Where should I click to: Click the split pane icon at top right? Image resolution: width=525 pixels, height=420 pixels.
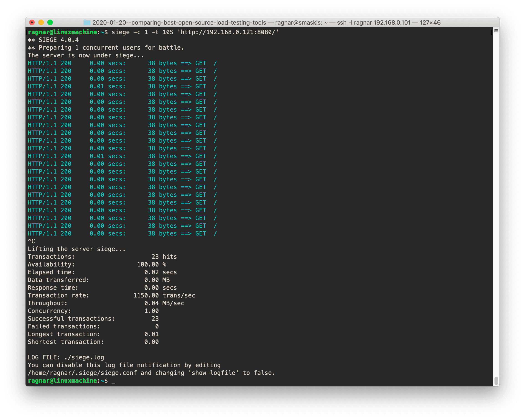[496, 31]
